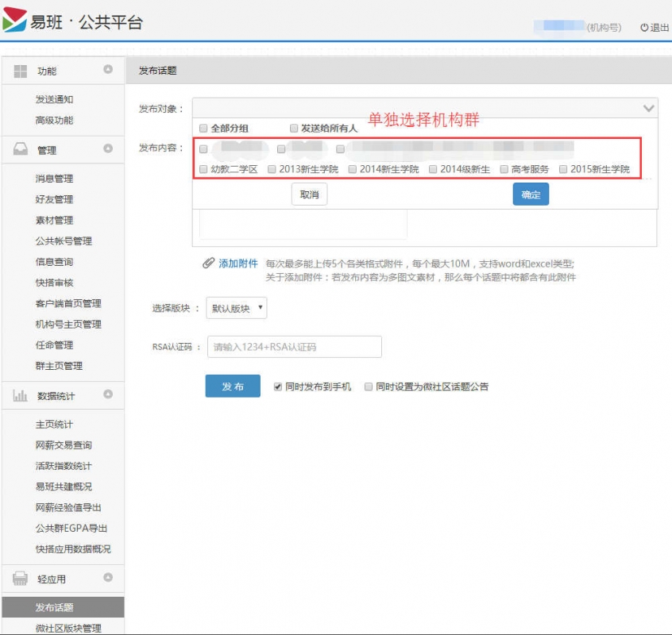Focus the RSA认证码 input field

tap(294, 347)
